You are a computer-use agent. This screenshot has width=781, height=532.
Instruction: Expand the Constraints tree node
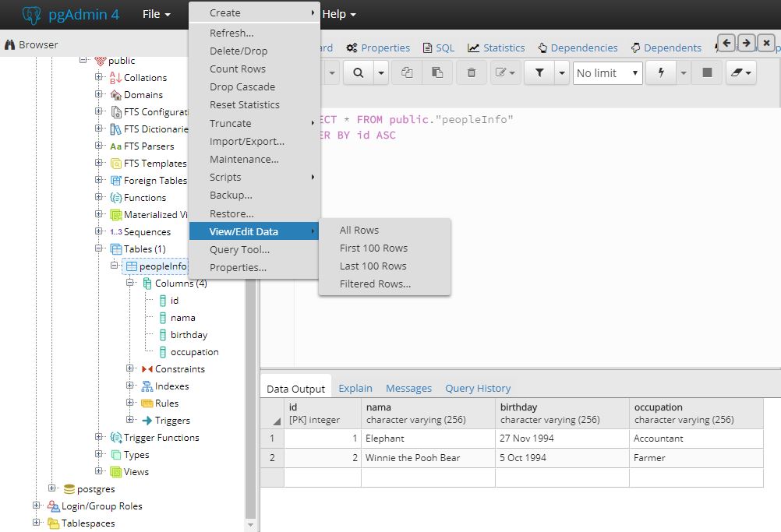131,368
